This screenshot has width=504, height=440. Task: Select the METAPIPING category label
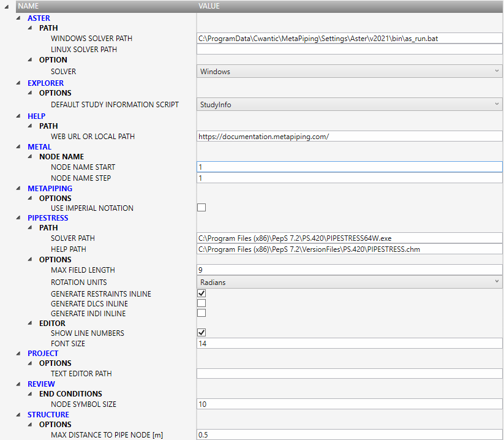[x=50, y=189]
